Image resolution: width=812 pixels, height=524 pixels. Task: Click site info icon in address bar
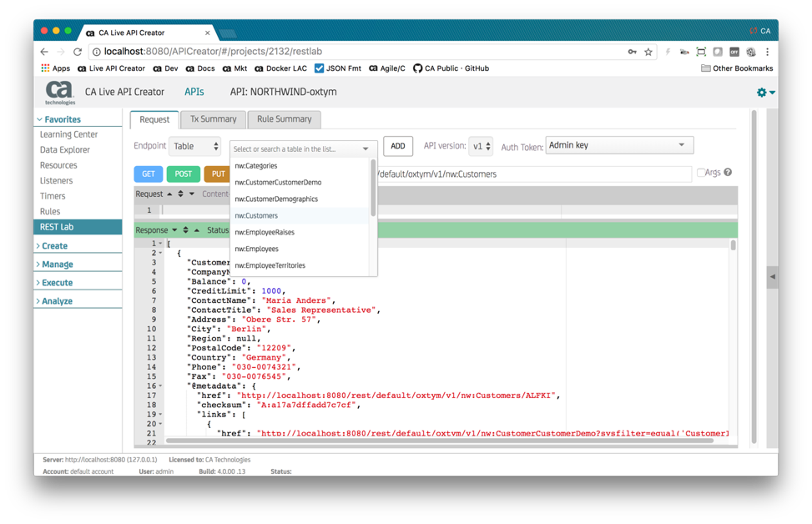pyautogui.click(x=96, y=52)
